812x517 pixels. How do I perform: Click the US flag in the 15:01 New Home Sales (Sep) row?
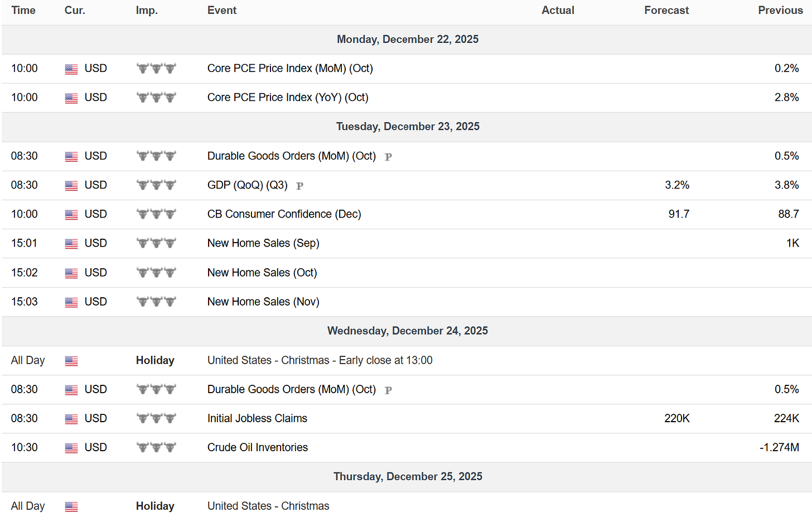pos(71,244)
